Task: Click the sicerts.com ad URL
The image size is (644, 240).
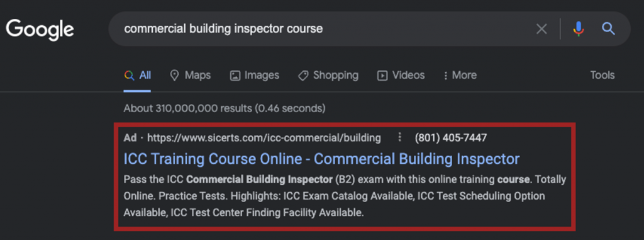Action: pos(264,137)
